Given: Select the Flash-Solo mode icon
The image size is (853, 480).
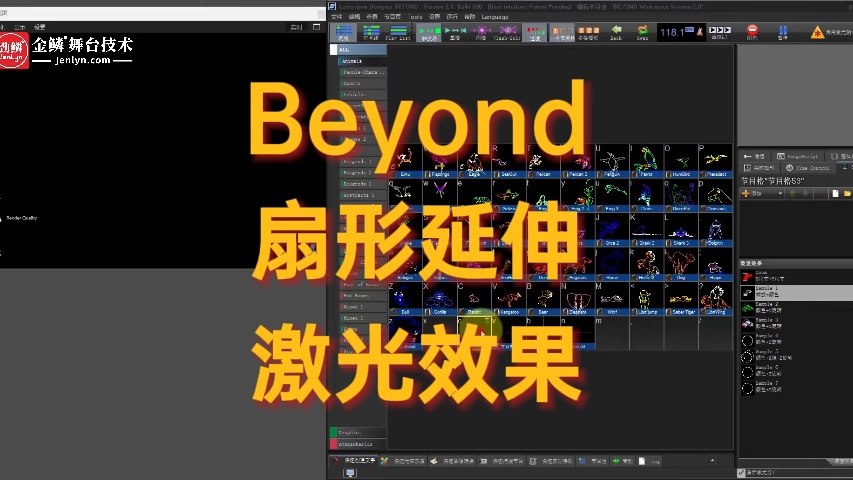Looking at the screenshot, I should point(507,33).
